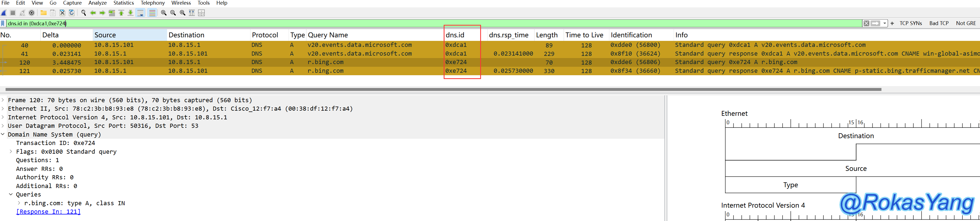The height and width of the screenshot is (221, 980).
Task: Go to the first packet
Action: click(121, 13)
